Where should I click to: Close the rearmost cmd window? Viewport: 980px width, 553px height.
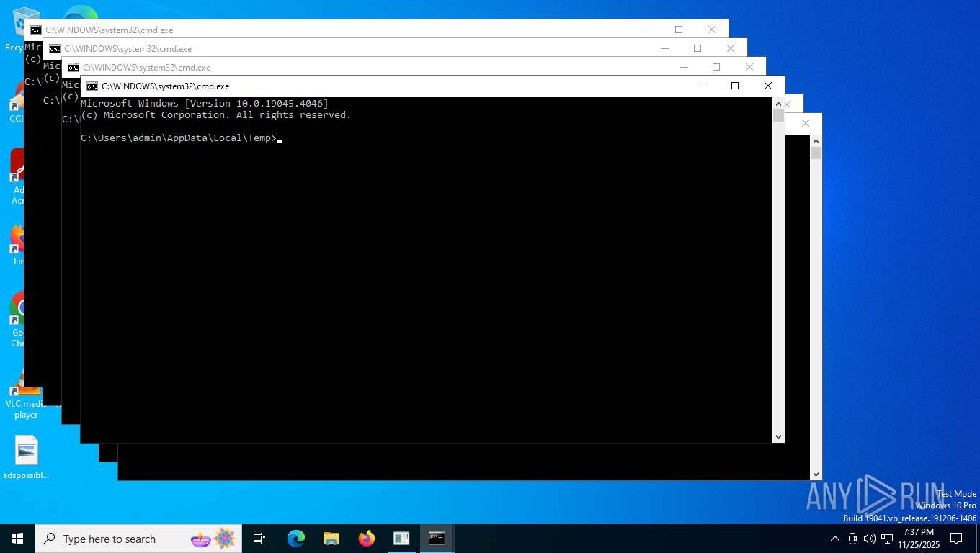coord(712,30)
